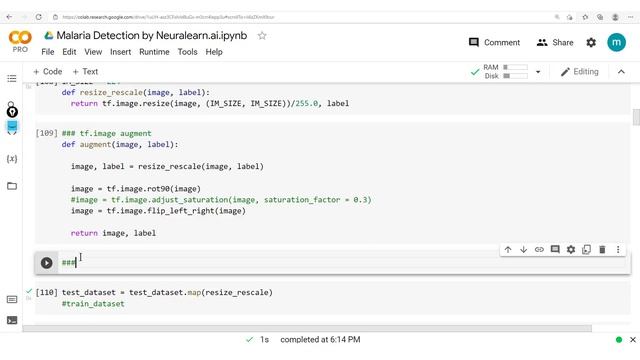The image size is (640, 360).
Task: Mirror the cell in a tab
Action: pos(587,249)
